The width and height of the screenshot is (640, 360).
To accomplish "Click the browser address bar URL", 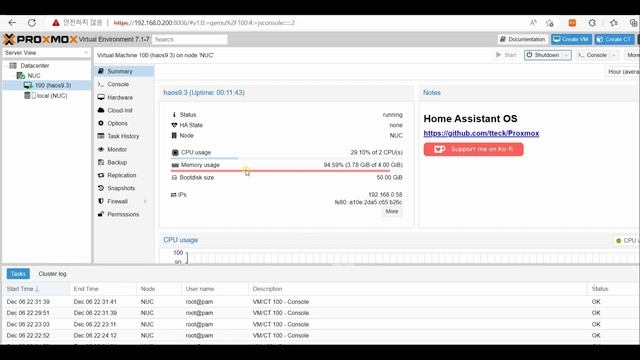I will pos(204,23).
